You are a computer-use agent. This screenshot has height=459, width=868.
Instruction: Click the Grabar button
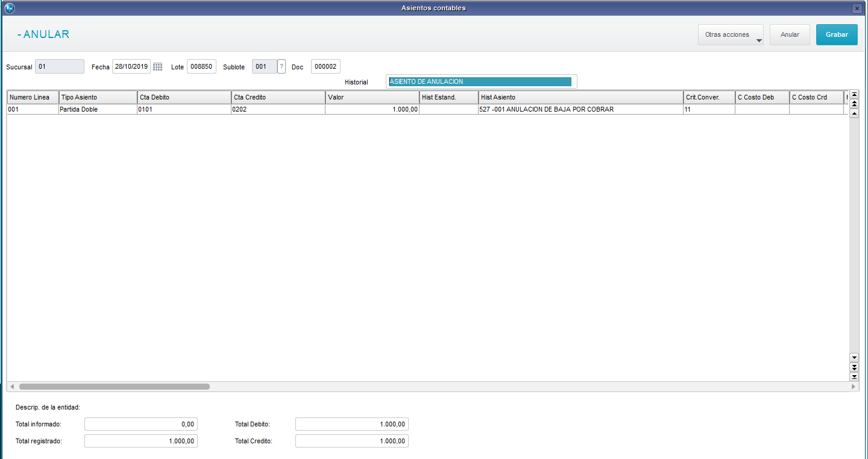tap(837, 34)
